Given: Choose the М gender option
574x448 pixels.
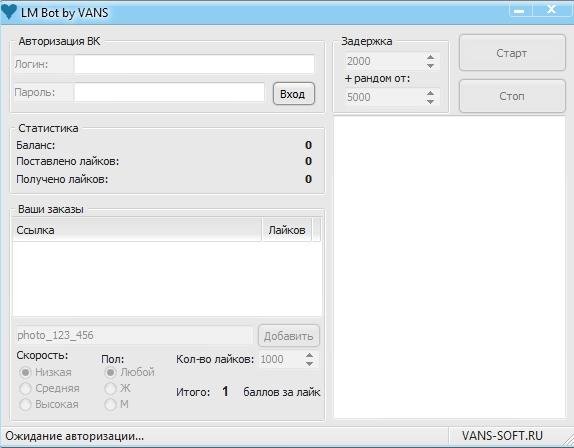Looking at the screenshot, I should point(110,404).
